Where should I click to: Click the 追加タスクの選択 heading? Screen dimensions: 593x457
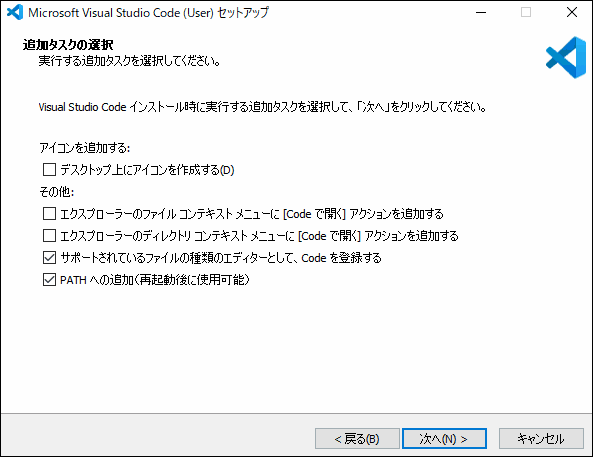click(68, 45)
